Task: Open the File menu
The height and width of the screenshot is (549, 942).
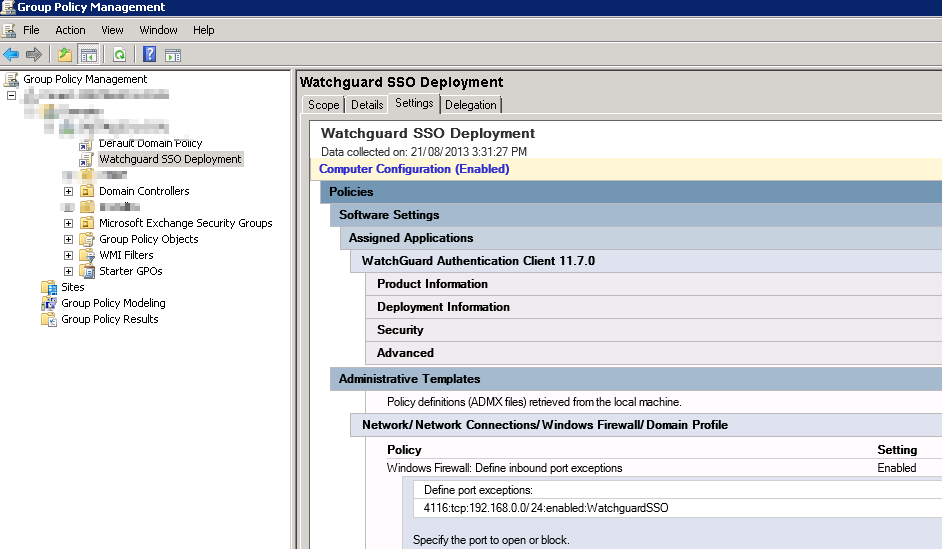Action: [x=31, y=30]
